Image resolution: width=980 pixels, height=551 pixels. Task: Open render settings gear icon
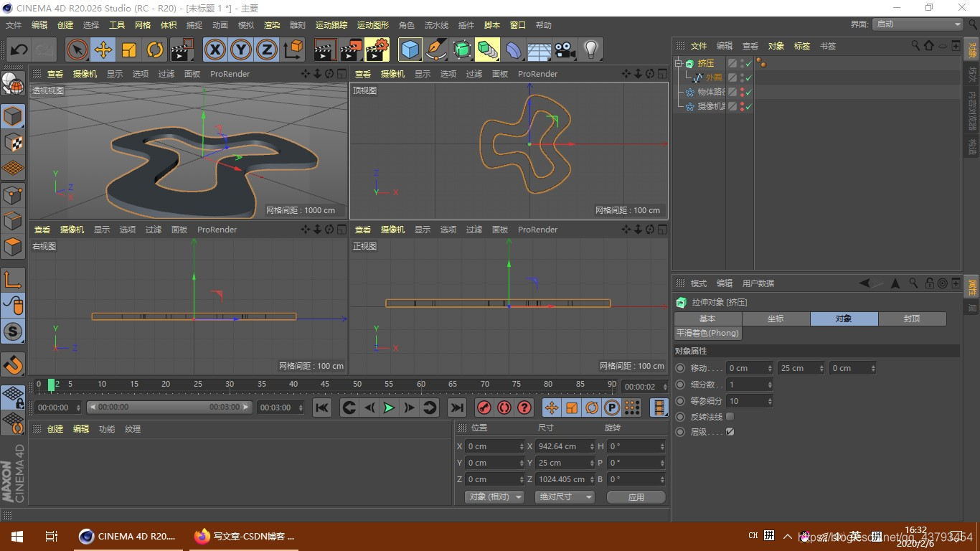pyautogui.click(x=377, y=50)
